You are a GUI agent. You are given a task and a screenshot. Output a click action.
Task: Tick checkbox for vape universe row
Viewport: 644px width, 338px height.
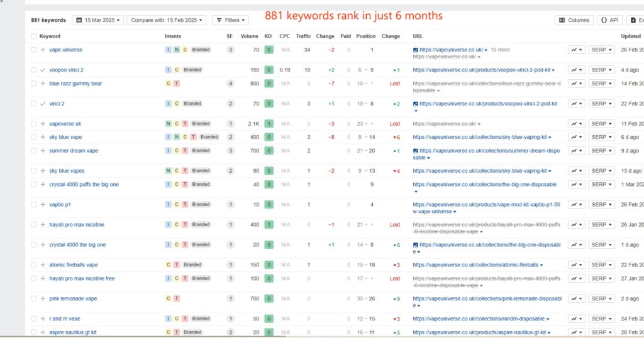(34, 50)
